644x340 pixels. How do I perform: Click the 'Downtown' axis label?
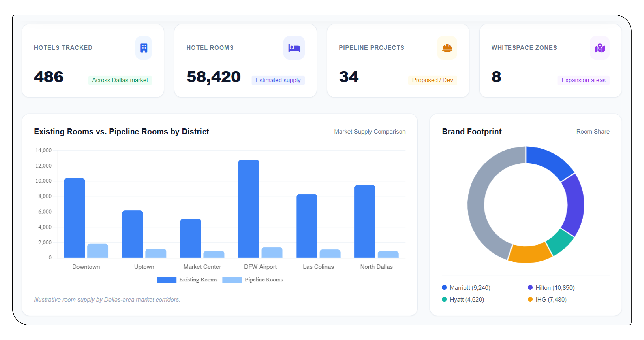click(x=86, y=267)
